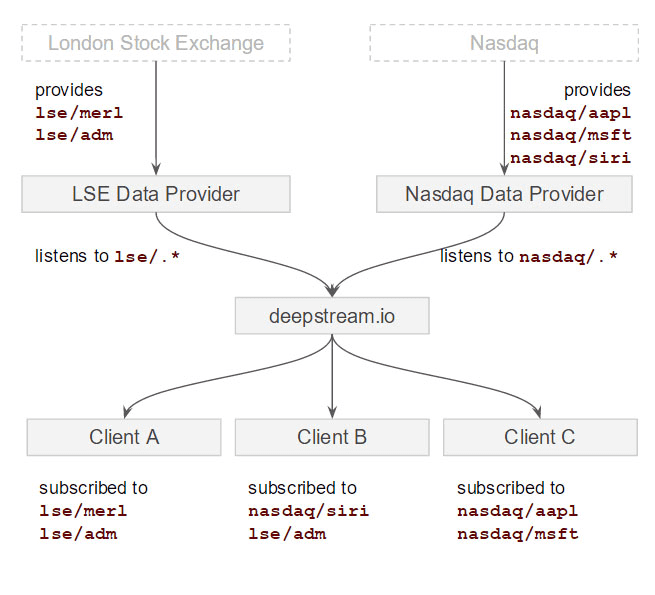Click lse/adm under Client A
Image resolution: width=655 pixels, height=595 pixels.
[x=78, y=534]
